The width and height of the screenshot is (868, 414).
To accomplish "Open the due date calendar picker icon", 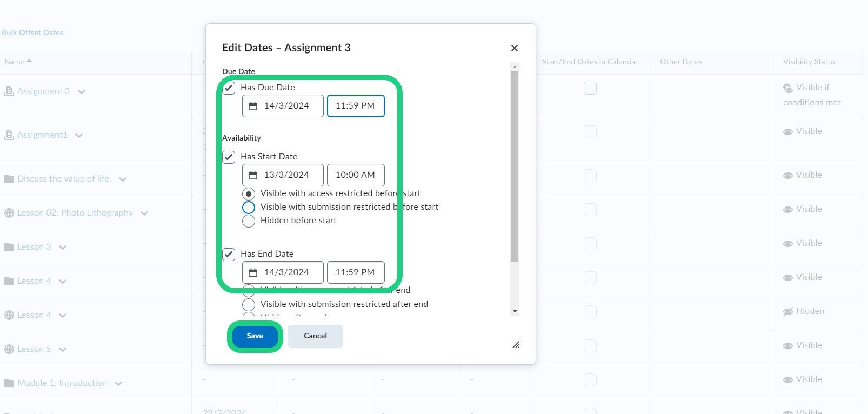I will pyautogui.click(x=253, y=106).
